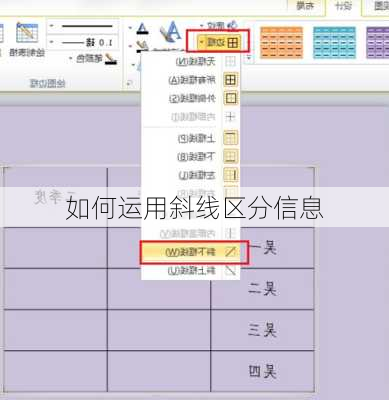Click the text fill A icon
Screen dimensions: 389x400
[x=142, y=29]
